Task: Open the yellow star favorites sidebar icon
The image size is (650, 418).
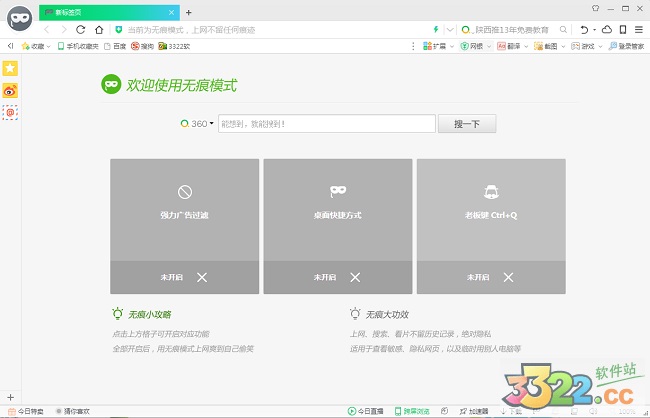Action: (10, 68)
